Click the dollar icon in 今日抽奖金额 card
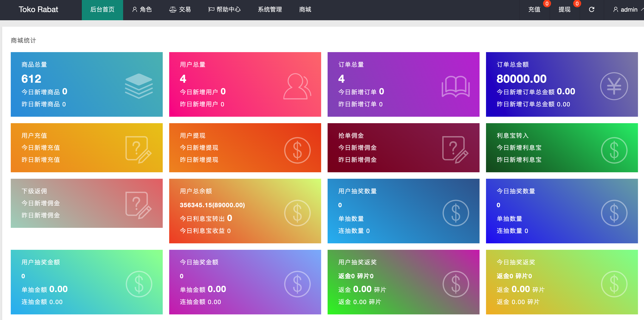 coord(297,284)
